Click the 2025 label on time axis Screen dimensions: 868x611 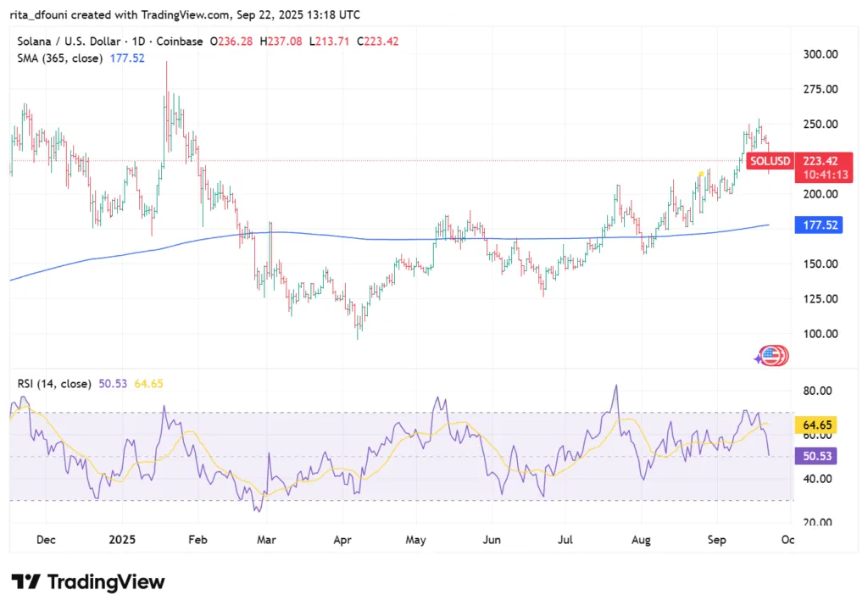tap(122, 537)
